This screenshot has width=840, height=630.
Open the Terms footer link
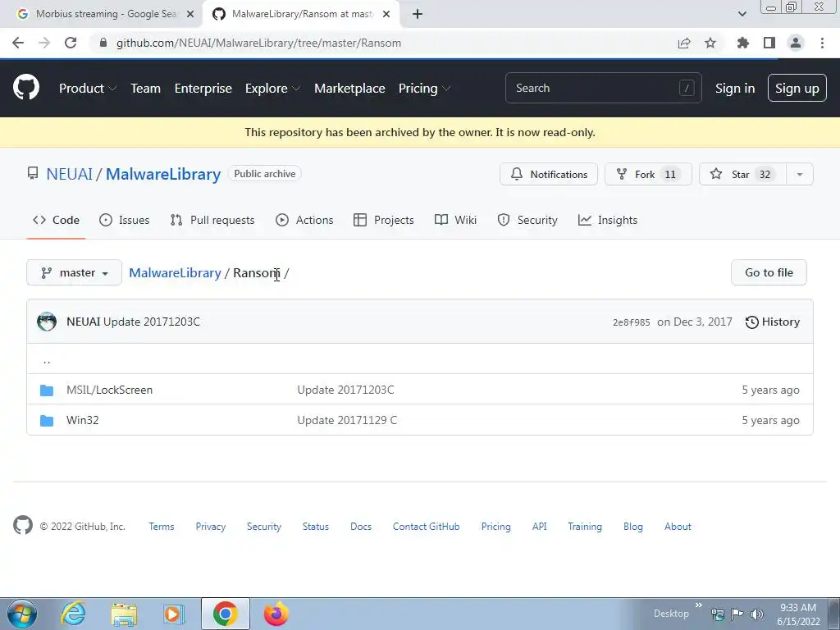[x=162, y=527]
